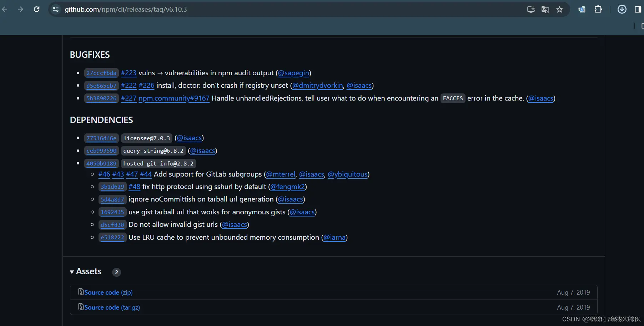Open site information icon in address bar

click(x=56, y=9)
